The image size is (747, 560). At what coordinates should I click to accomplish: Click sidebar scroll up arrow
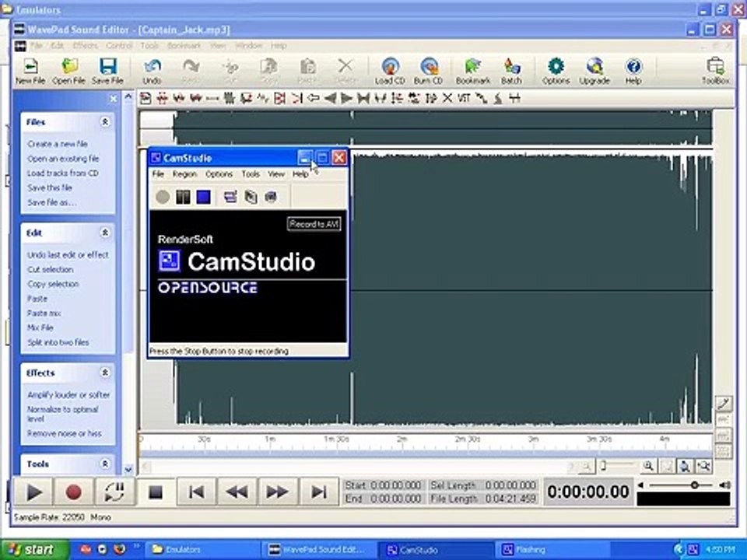[x=128, y=96]
